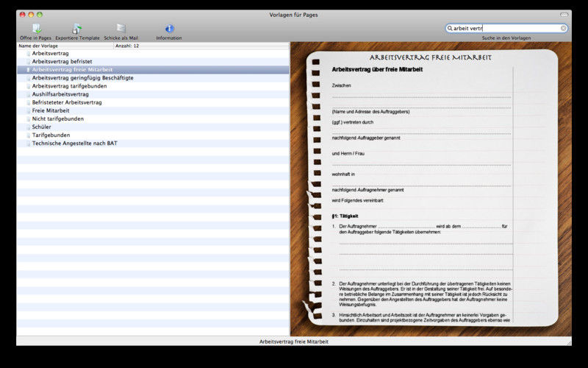The width and height of the screenshot is (588, 368).
Task: Select Technische Angestellte nach BAT row
Action: [153, 144]
